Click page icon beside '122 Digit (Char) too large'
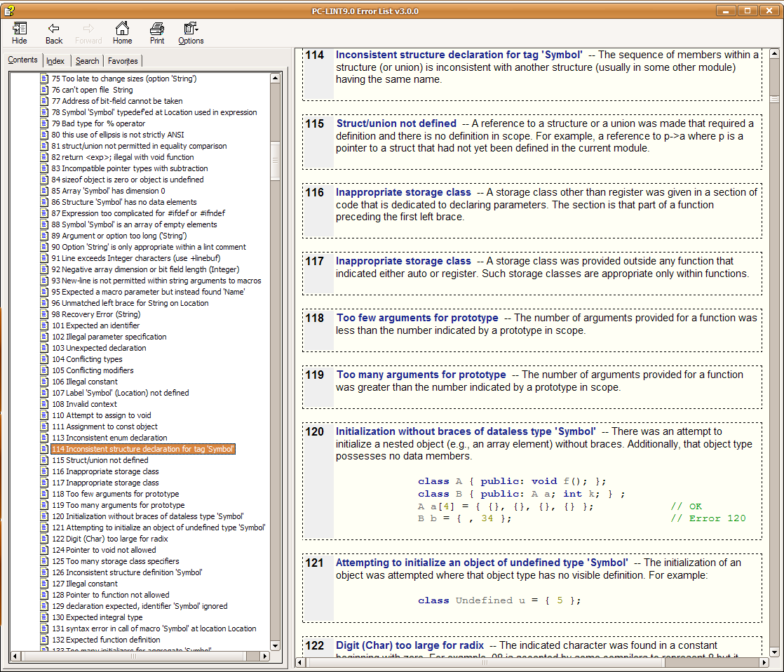Viewport: 784px width, 672px height. [x=44, y=539]
